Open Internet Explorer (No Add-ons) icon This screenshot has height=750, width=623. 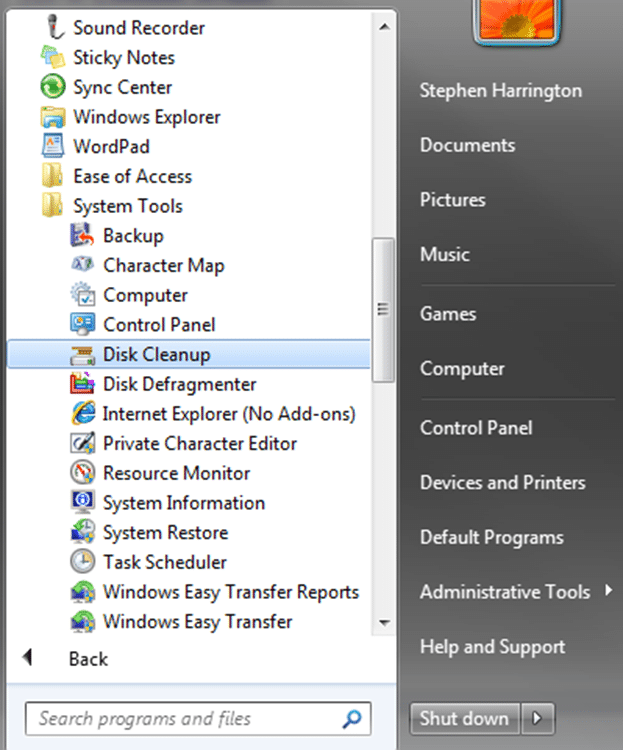(83, 414)
